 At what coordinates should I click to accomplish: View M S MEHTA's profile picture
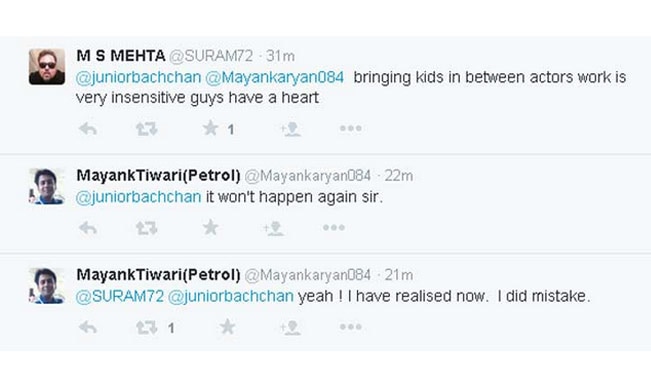pyautogui.click(x=47, y=67)
